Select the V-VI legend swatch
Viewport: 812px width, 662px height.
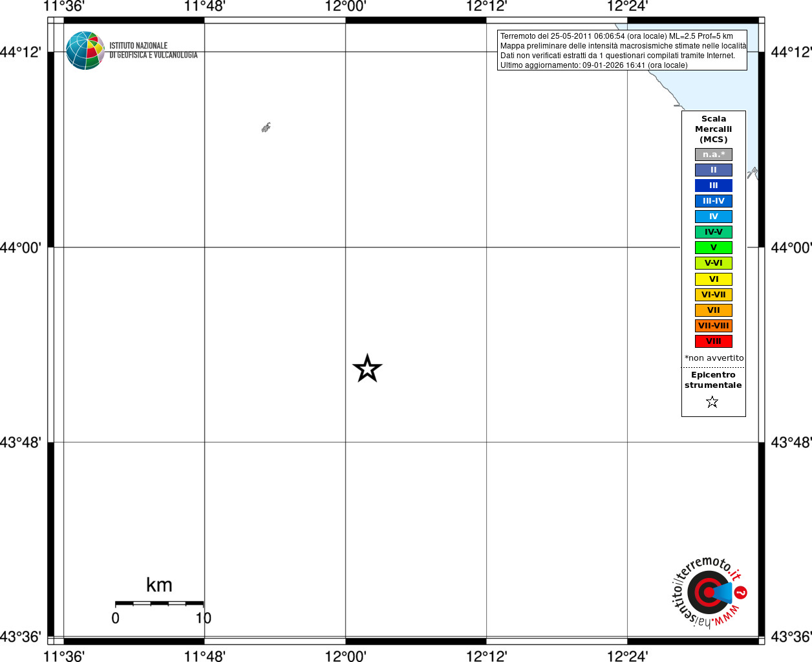coord(714,263)
